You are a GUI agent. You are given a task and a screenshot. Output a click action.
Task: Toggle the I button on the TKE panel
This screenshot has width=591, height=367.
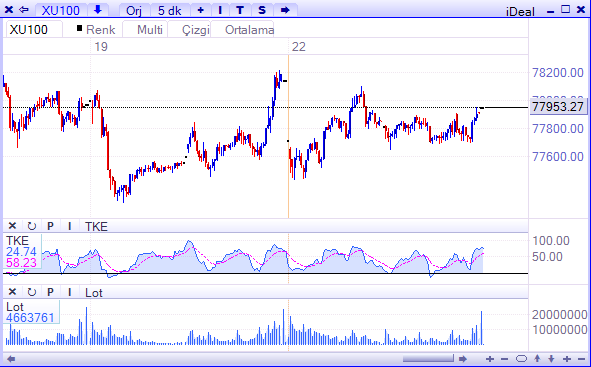69,226
